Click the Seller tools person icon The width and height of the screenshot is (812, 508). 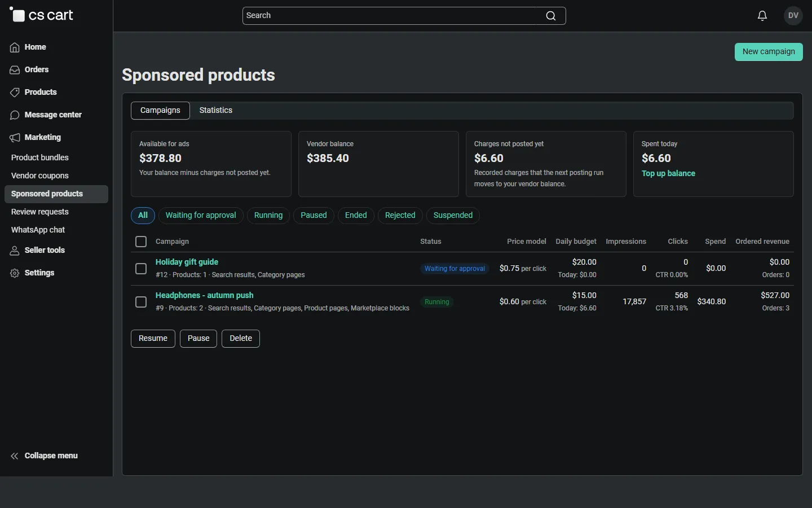(x=15, y=251)
